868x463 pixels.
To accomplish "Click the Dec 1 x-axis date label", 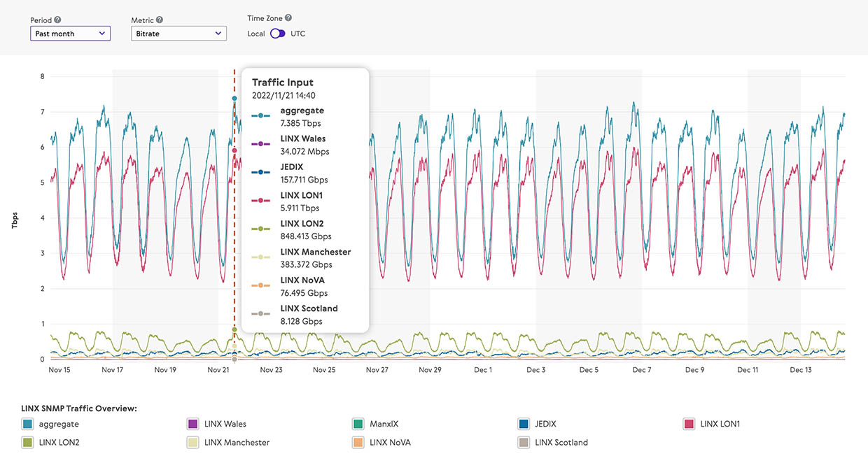I will pos(482,370).
